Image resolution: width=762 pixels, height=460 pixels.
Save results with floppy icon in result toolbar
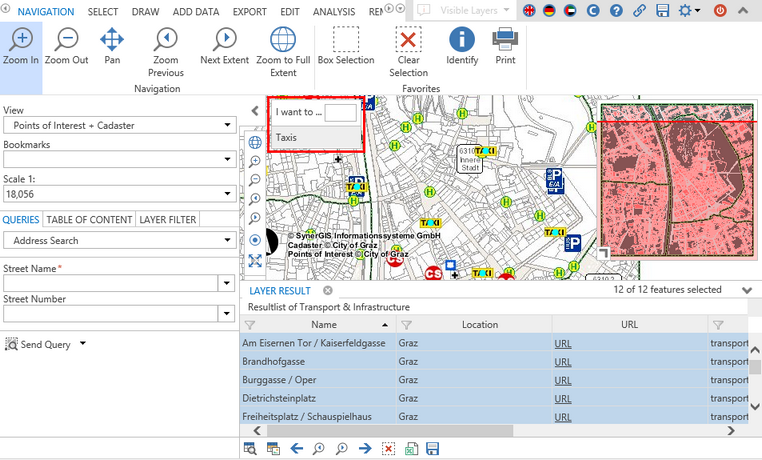tap(433, 448)
